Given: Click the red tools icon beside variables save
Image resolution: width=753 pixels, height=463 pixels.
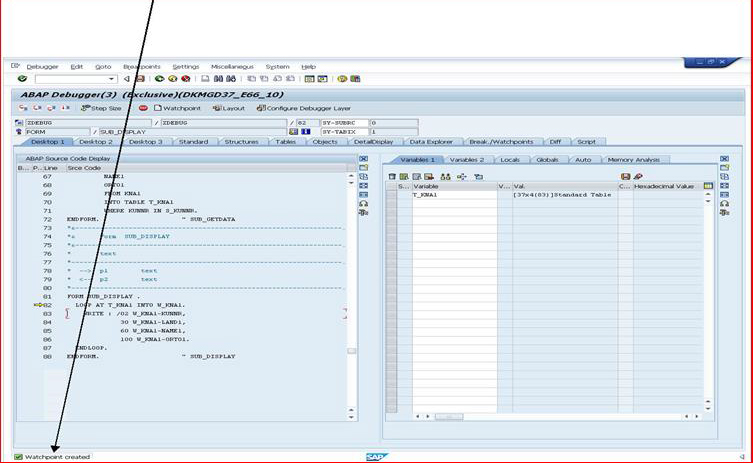Looking at the screenshot, I should coord(638,177).
